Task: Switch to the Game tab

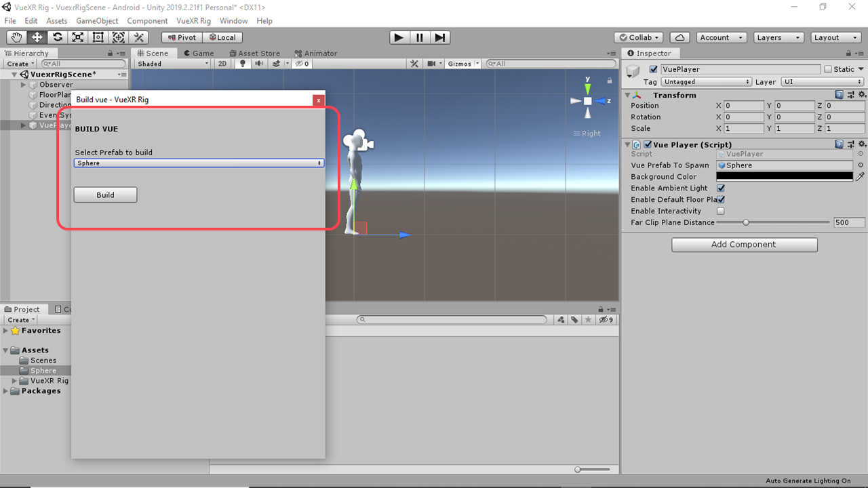Action: click(x=197, y=54)
